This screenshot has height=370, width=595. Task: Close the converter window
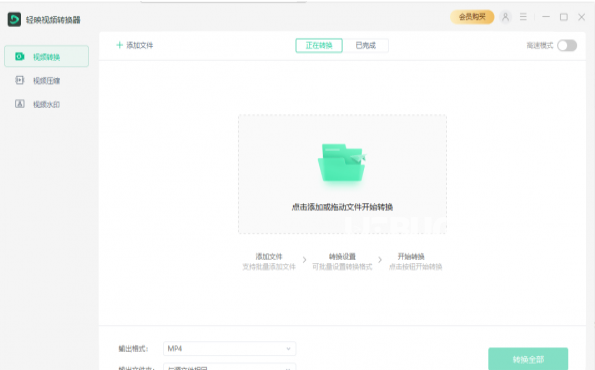(x=581, y=17)
